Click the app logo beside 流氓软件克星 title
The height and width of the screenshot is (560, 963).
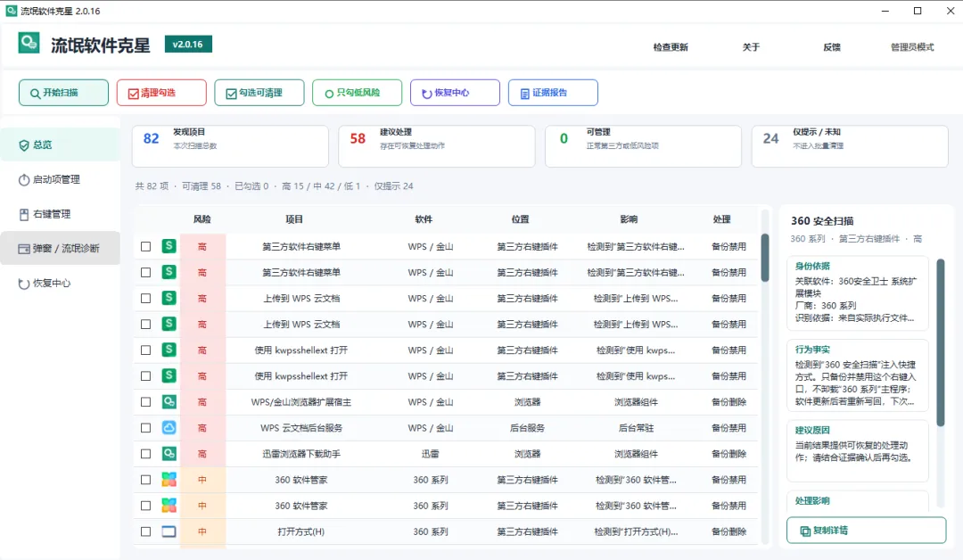(29, 43)
